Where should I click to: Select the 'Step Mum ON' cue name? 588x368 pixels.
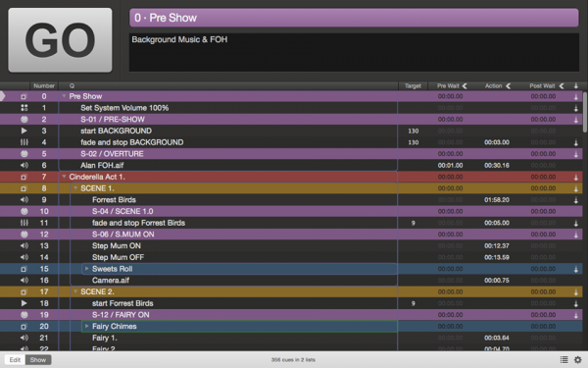point(117,246)
